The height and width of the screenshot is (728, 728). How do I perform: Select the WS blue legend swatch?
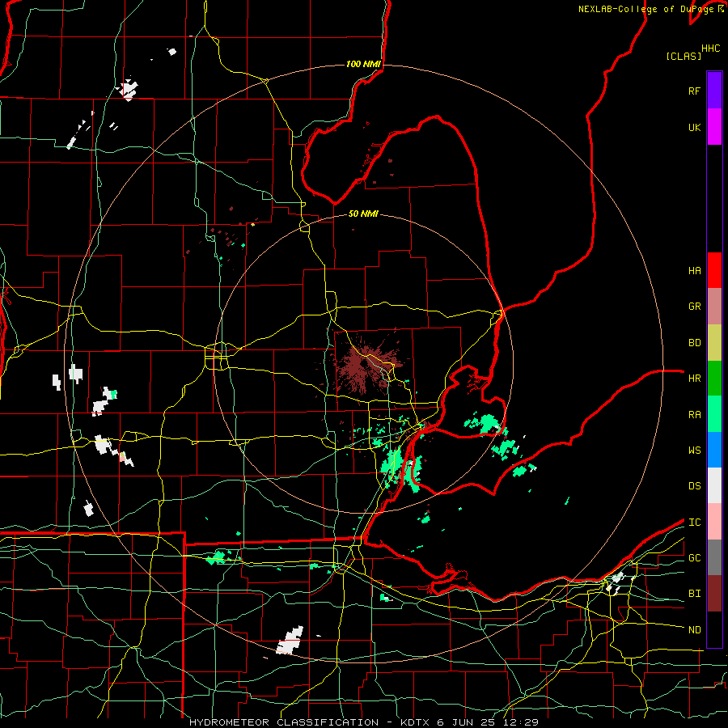714,450
